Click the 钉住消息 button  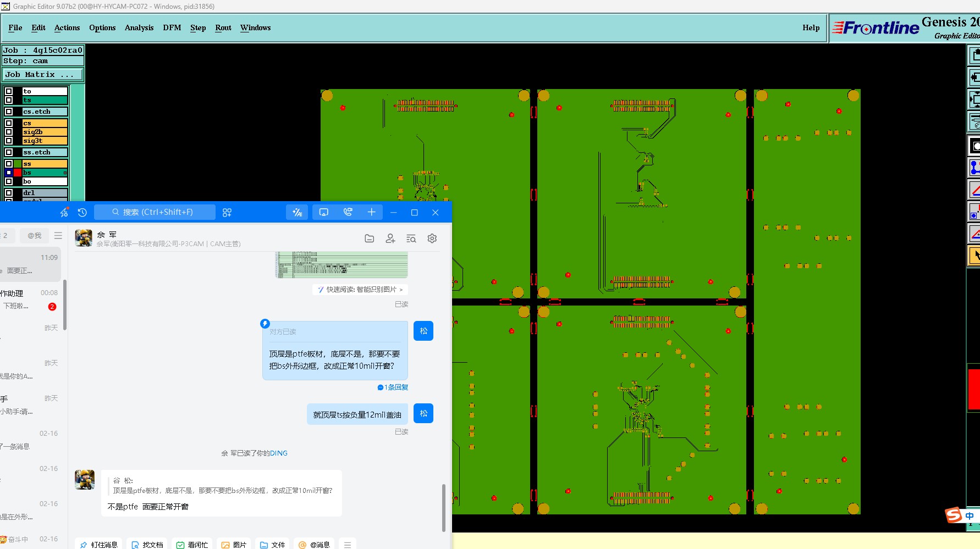[x=99, y=545]
